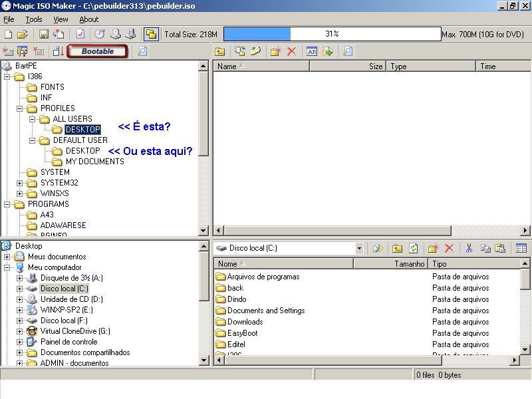532x399 pixels.
Task: Create new folder in ISO pane
Action: coord(275,51)
